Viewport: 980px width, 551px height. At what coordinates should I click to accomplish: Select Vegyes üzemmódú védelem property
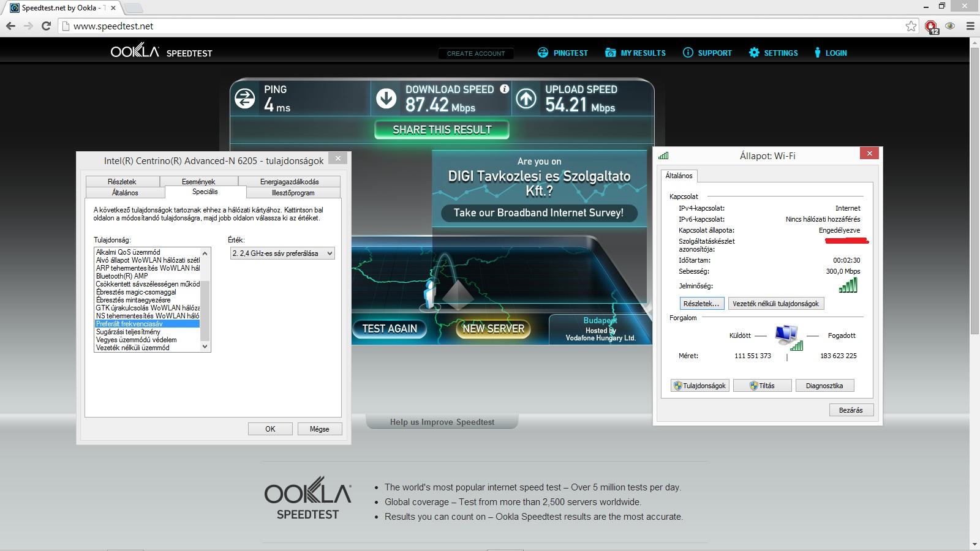[x=148, y=340]
